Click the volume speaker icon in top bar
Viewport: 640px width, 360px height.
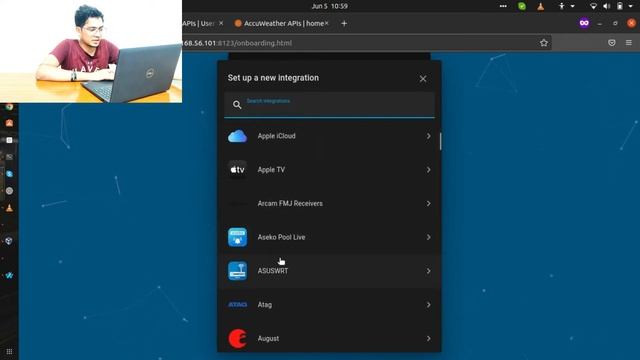607,6
